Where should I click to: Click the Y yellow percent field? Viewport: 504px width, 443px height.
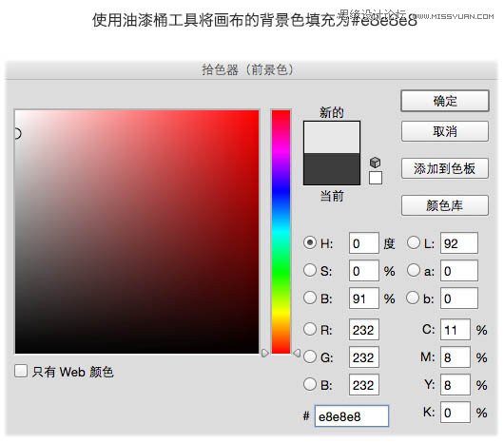click(456, 385)
